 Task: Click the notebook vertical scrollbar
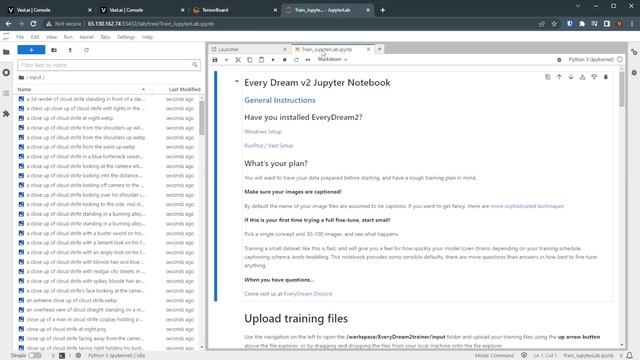coord(622,89)
